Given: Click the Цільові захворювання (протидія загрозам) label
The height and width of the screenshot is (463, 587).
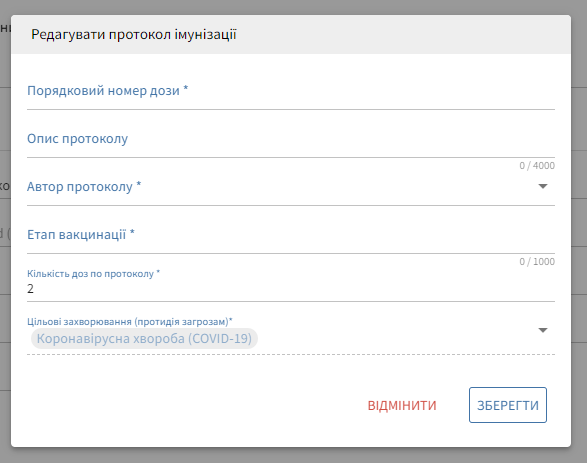Looking at the screenshot, I should click(x=130, y=322).
